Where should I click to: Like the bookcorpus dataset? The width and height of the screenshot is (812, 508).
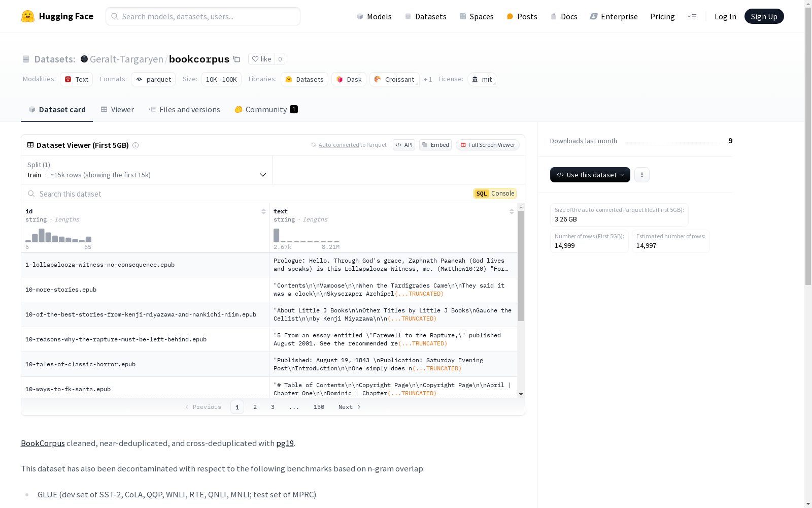click(262, 59)
